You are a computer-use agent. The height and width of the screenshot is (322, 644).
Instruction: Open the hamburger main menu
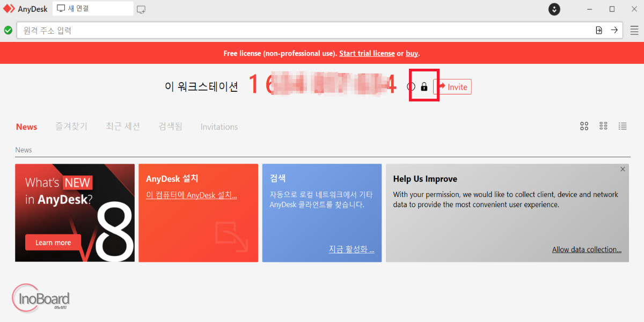click(x=634, y=30)
